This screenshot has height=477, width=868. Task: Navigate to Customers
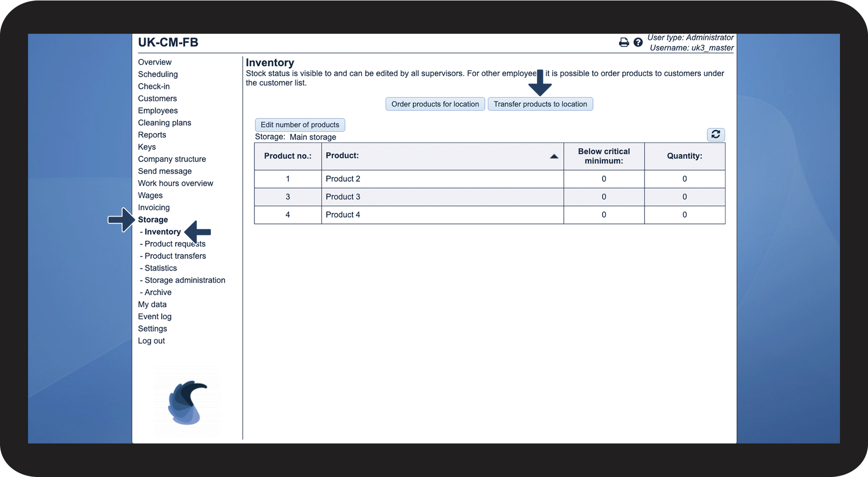157,99
